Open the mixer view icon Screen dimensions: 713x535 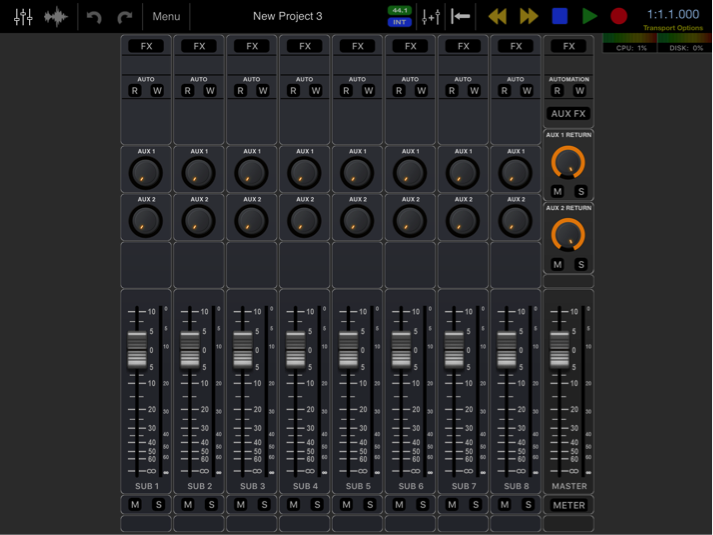(x=23, y=16)
